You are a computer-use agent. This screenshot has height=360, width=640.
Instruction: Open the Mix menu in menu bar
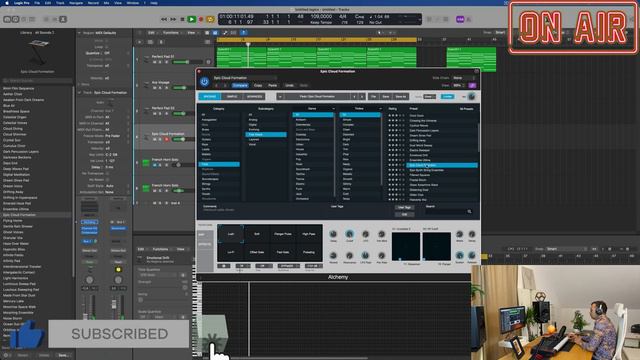pos(107,3)
